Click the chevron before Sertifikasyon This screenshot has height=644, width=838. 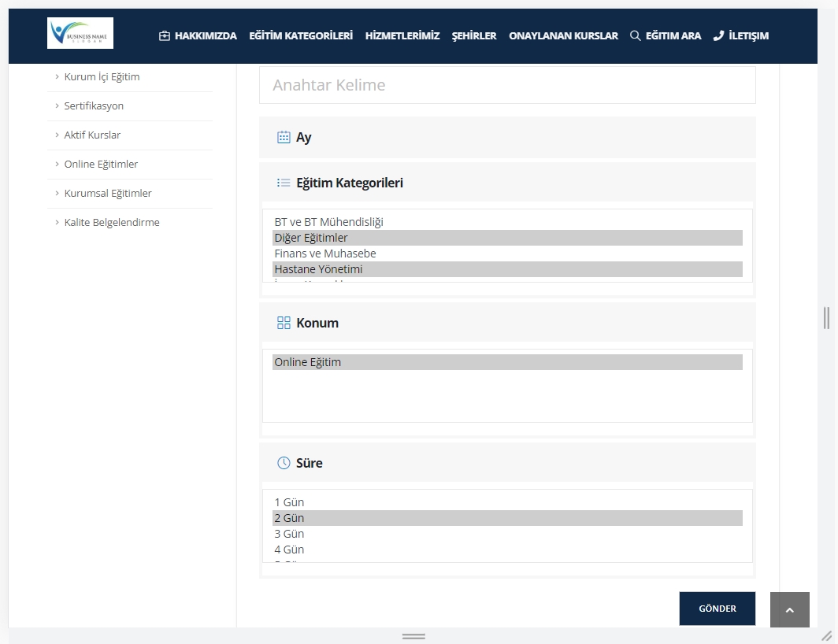click(57, 105)
